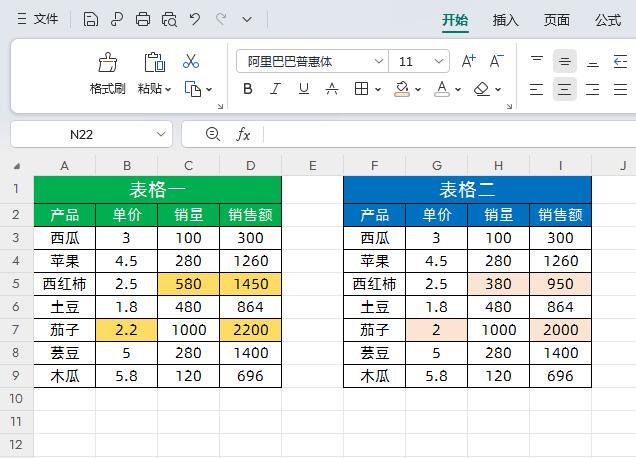636x458 pixels.
Task: Click the Eraser clear icon
Action: click(x=481, y=88)
